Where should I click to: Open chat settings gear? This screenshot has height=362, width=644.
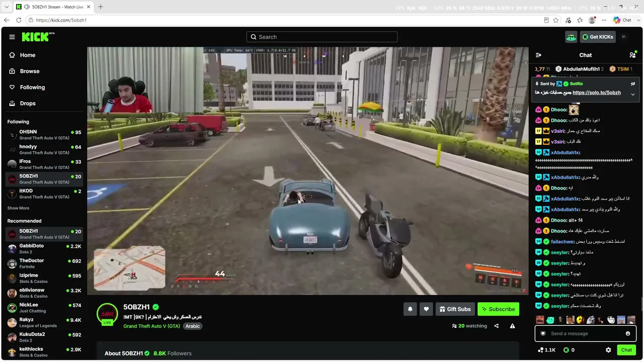pos(608,350)
